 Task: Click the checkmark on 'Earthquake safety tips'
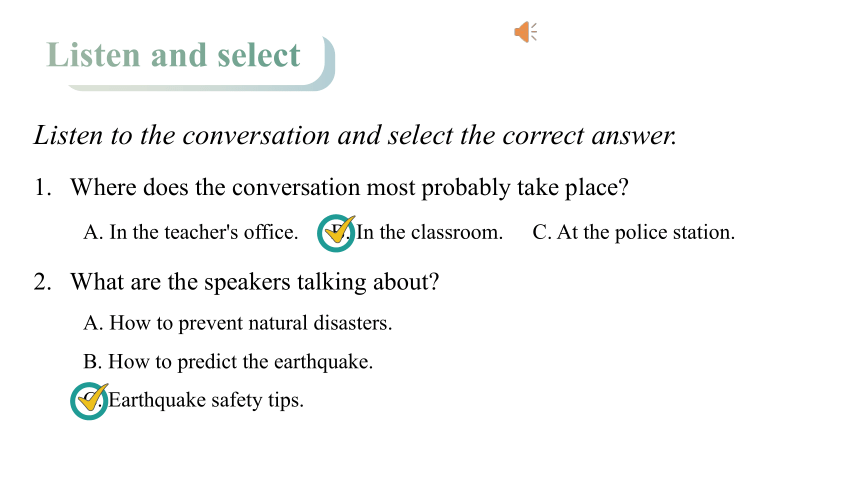[93, 397]
